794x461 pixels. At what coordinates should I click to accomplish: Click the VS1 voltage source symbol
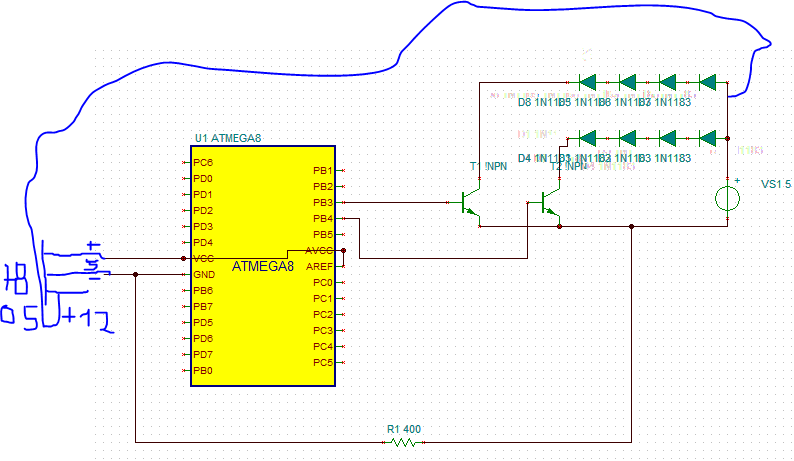coord(727,199)
